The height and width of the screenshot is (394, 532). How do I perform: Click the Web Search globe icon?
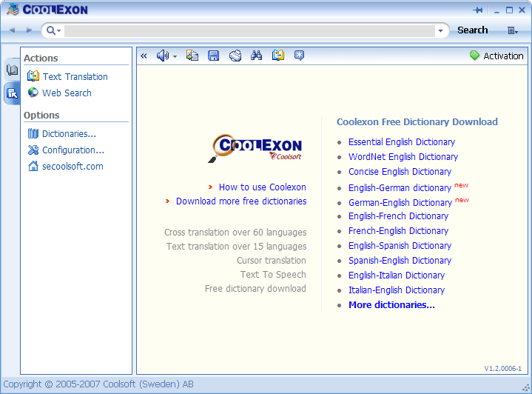[x=33, y=93]
